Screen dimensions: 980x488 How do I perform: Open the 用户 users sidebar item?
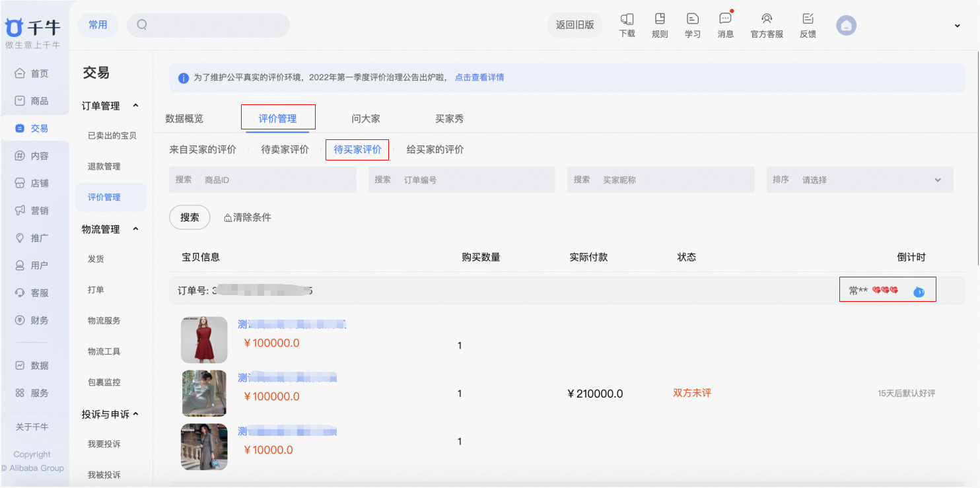pyautogui.click(x=32, y=265)
